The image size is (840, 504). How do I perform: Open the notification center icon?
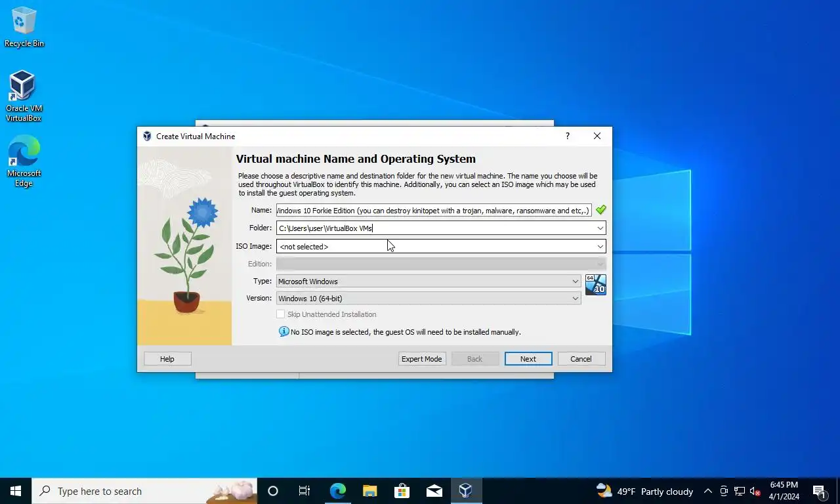coord(820,491)
